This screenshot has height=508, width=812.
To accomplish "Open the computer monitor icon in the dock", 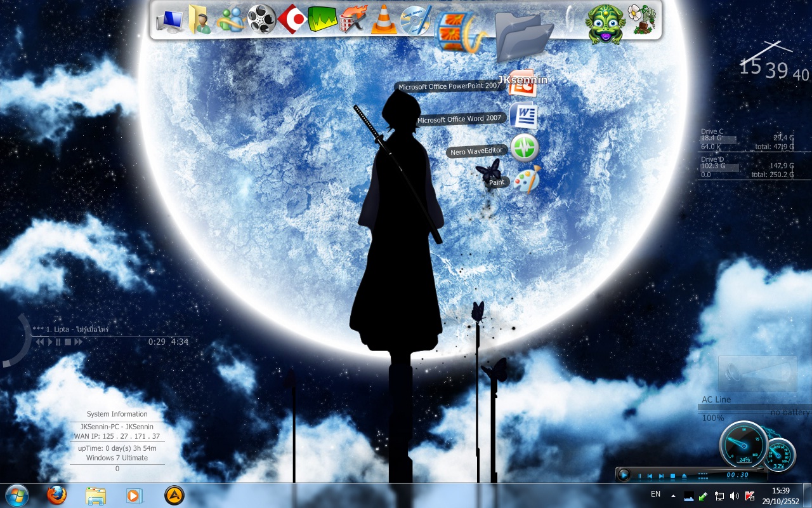I will coord(169,20).
